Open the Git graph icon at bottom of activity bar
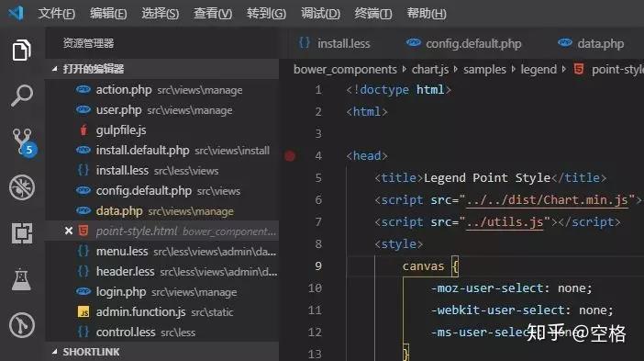The height and width of the screenshot is (361, 644). pyautogui.click(x=22, y=325)
